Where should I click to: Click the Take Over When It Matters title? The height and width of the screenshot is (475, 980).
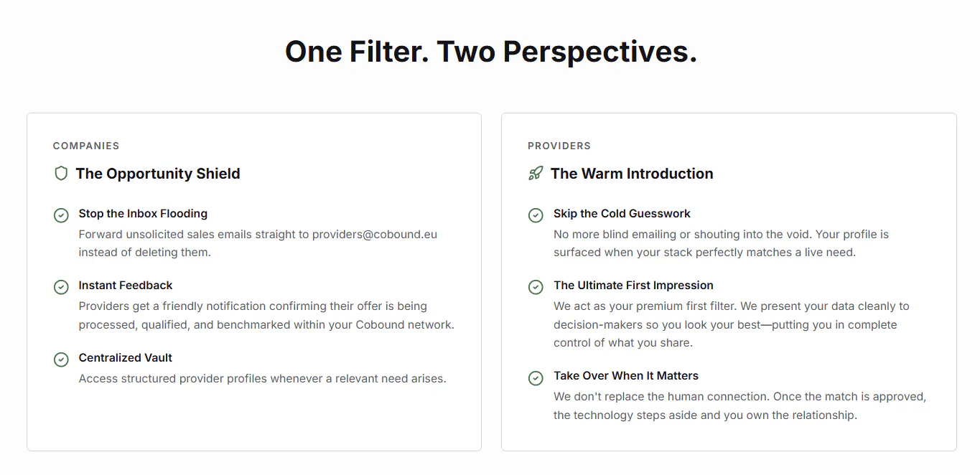click(x=626, y=376)
